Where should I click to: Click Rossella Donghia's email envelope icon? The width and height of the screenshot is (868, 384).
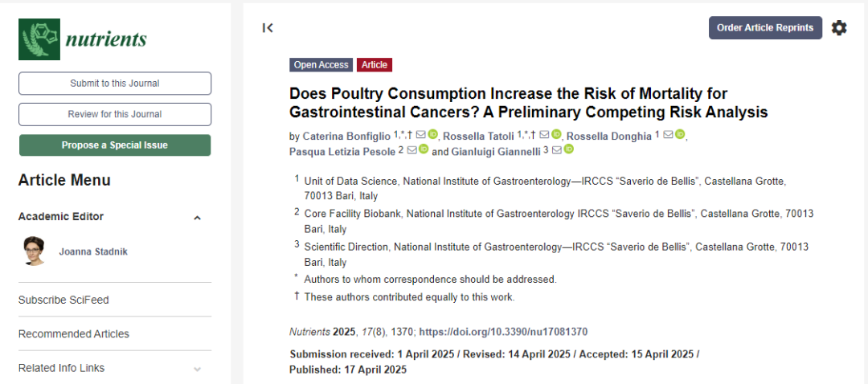(x=668, y=134)
